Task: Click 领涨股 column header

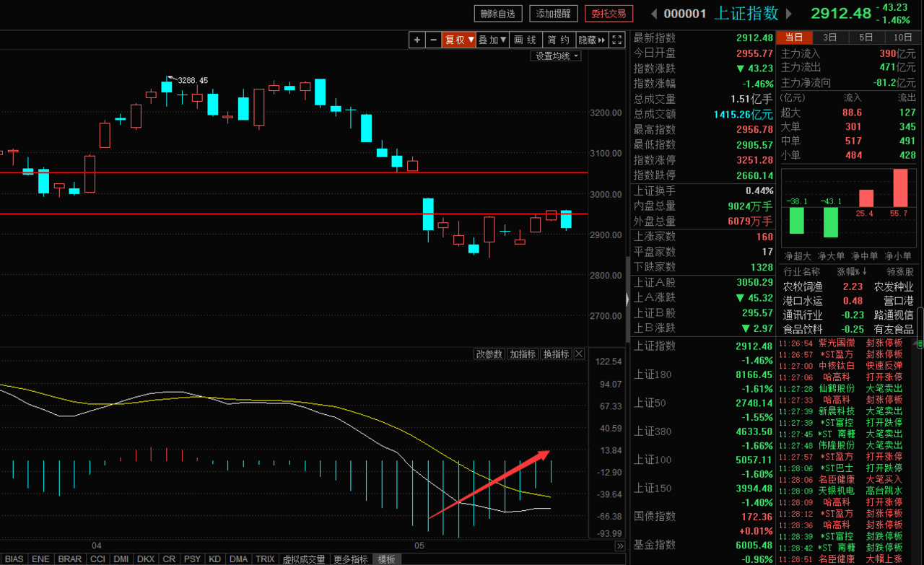Action: pos(900,272)
